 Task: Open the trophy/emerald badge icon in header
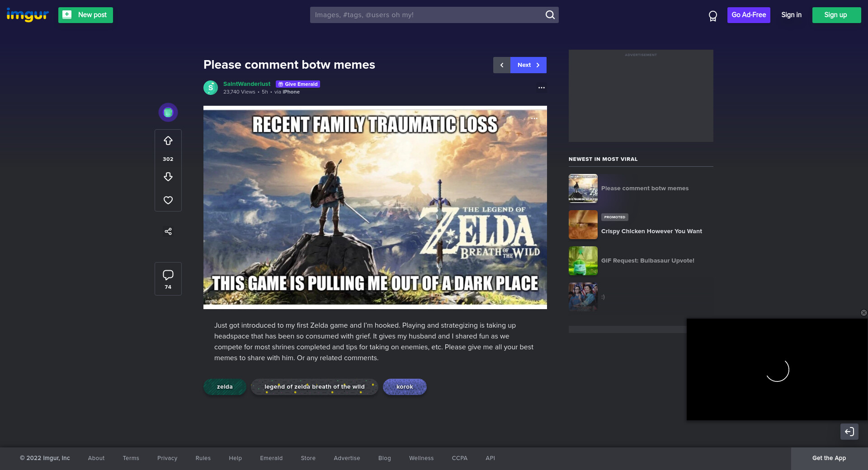[713, 16]
